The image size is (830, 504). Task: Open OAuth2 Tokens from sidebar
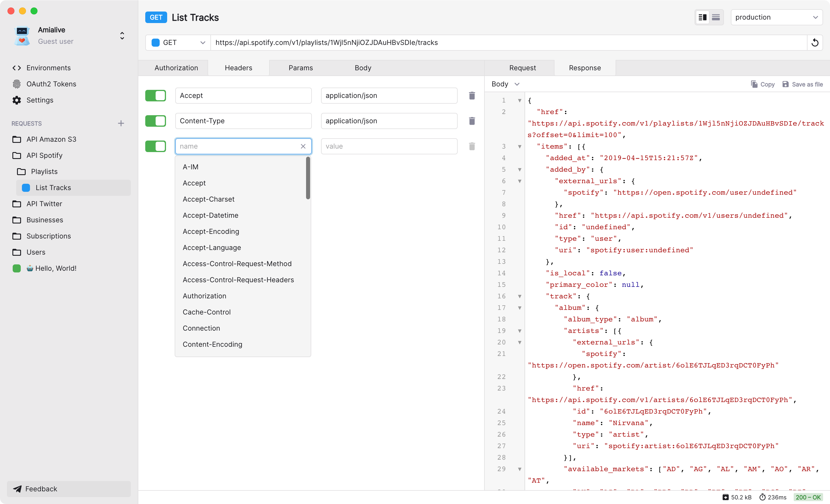pyautogui.click(x=51, y=84)
